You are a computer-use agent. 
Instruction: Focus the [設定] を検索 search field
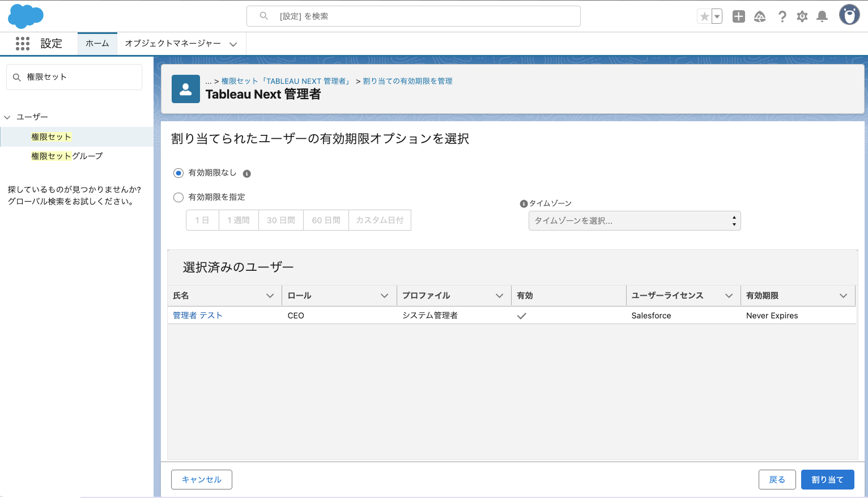click(x=414, y=16)
